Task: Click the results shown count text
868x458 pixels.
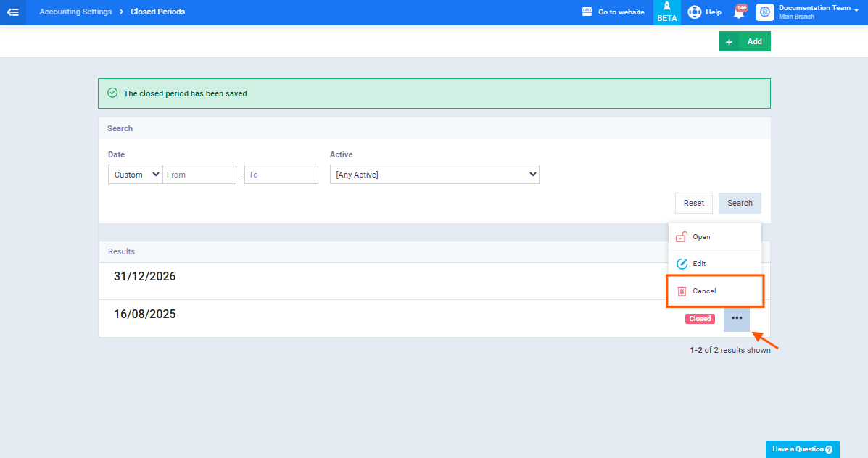Action: [730, 350]
